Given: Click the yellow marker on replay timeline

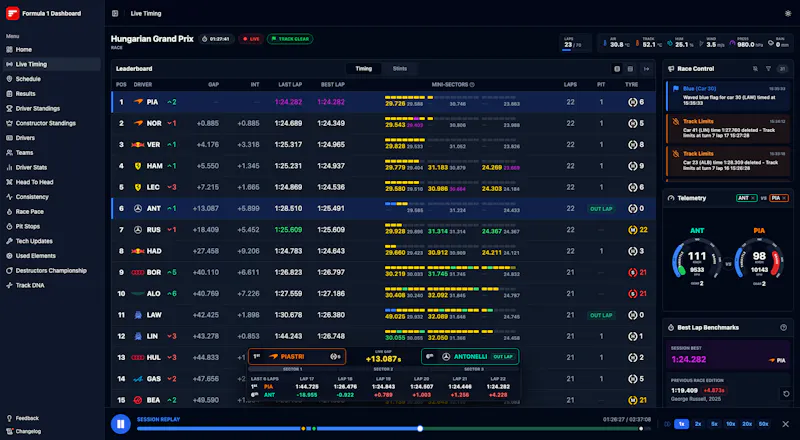Looking at the screenshot, I should pyautogui.click(x=303, y=429).
